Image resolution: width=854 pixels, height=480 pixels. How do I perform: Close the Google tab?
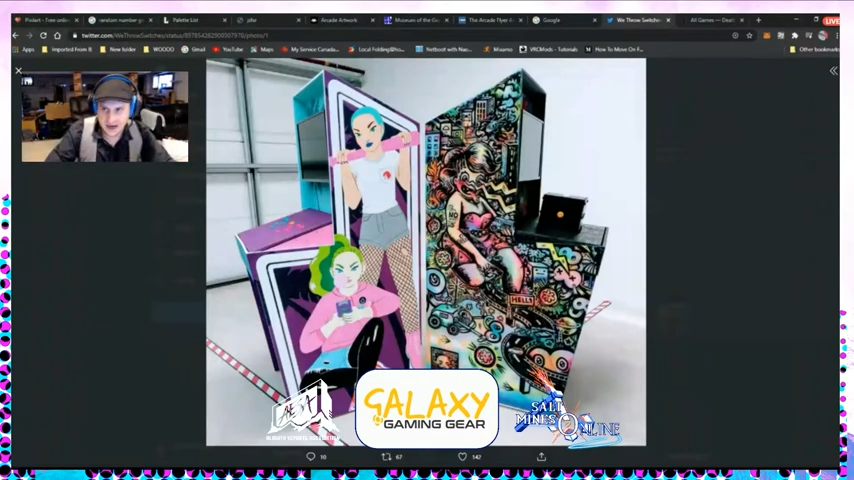click(594, 20)
